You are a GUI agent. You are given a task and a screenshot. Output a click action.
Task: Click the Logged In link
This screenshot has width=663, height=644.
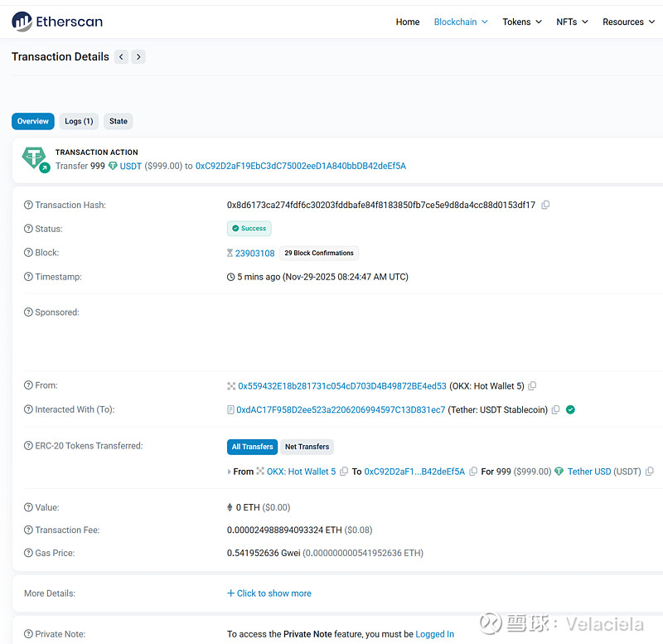pos(434,634)
